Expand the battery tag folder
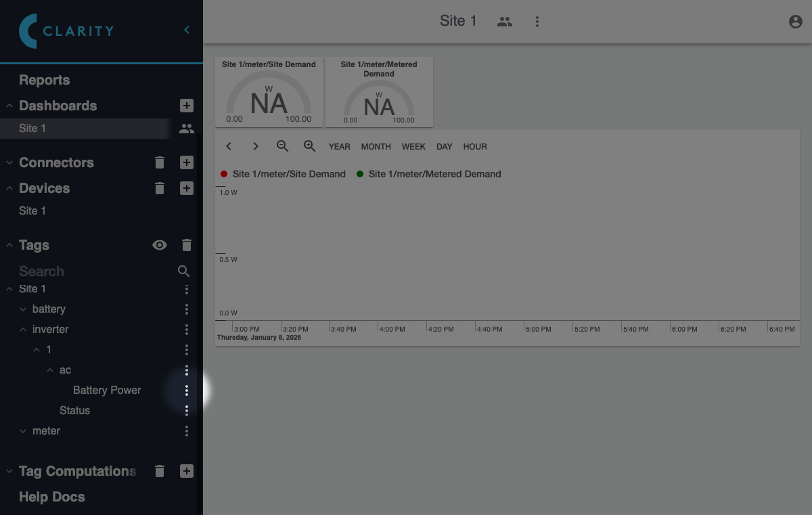The image size is (812, 515). (x=24, y=309)
